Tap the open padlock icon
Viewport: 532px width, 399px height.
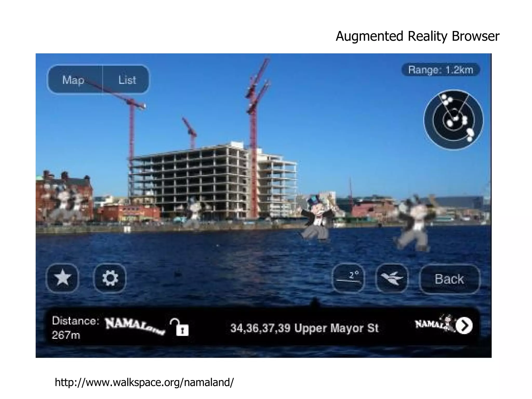(180, 327)
